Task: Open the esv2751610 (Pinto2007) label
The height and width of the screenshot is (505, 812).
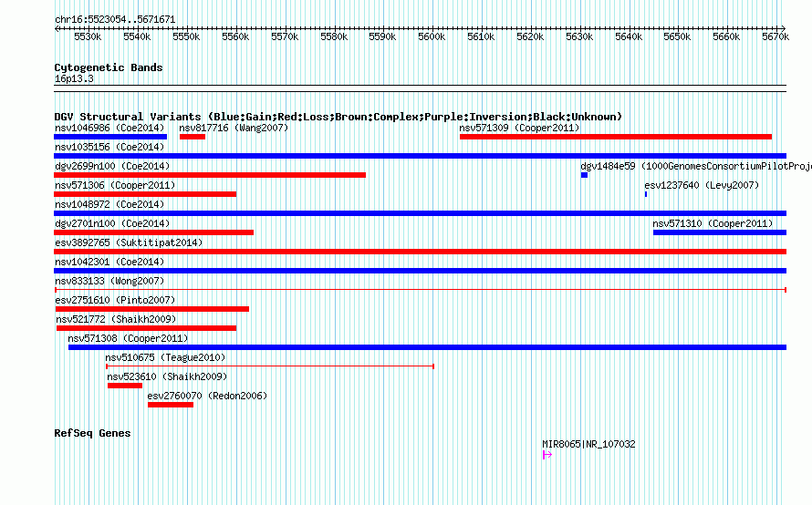Action: [115, 300]
